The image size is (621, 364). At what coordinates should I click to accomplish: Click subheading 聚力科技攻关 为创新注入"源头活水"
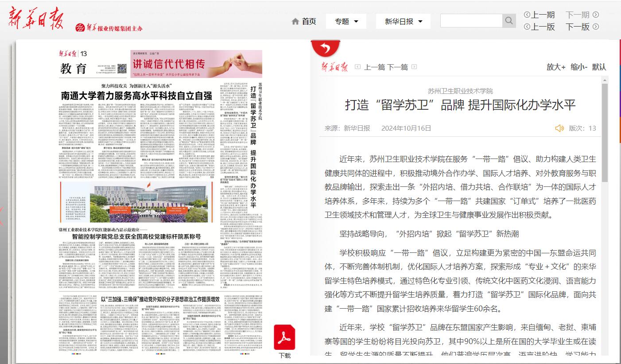(136, 85)
